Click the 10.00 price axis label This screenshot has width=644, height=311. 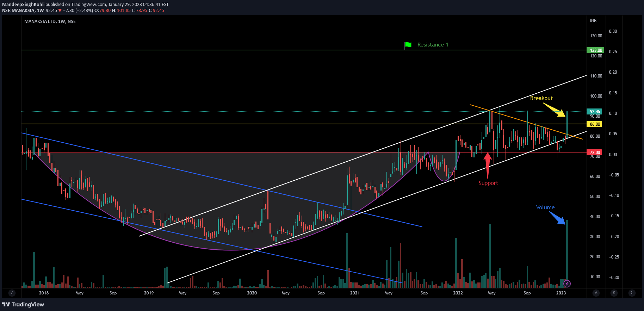click(595, 277)
